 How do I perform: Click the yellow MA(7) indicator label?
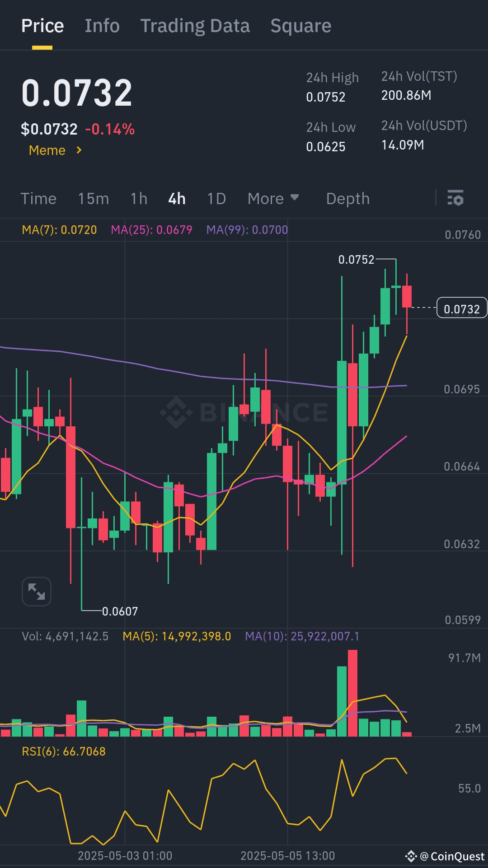59,230
